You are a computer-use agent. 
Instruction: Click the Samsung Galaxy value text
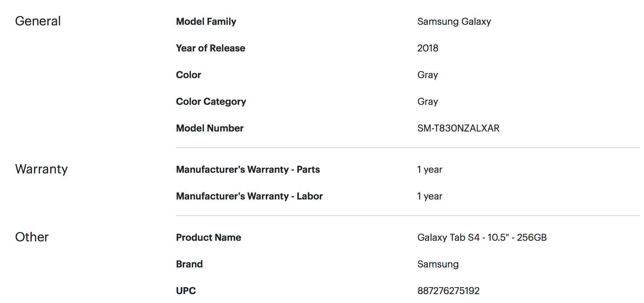(x=454, y=22)
